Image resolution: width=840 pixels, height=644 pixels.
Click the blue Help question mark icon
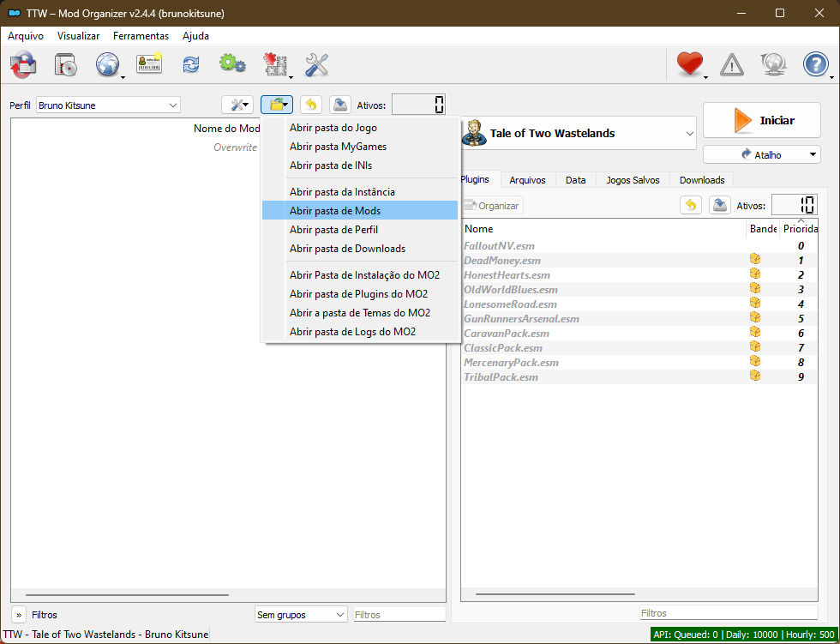[x=815, y=65]
